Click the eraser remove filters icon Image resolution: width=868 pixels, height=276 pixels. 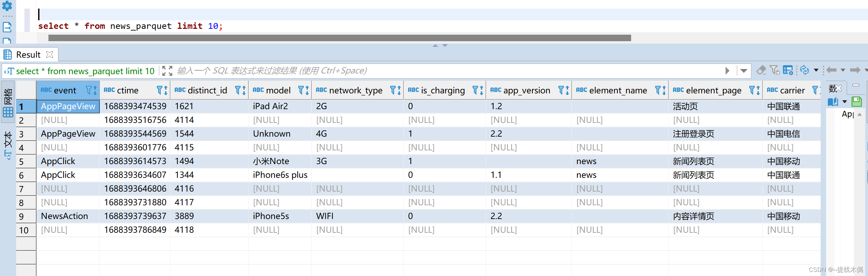tap(761, 70)
